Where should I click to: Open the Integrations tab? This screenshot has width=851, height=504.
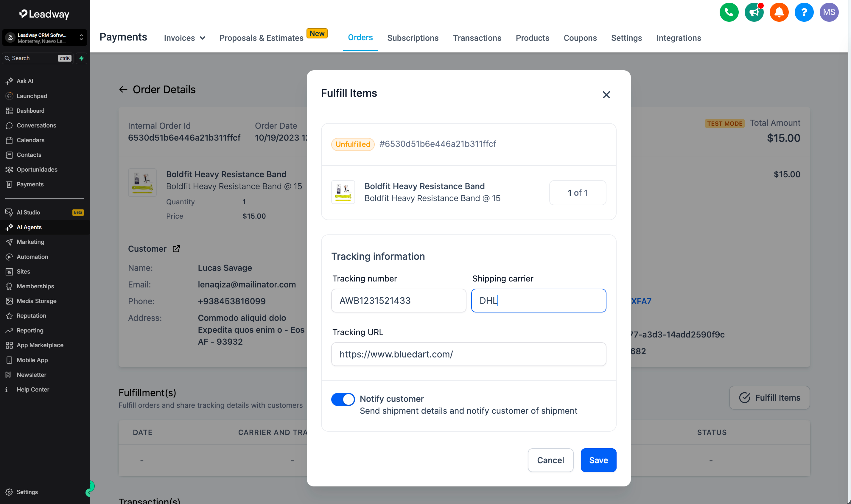point(679,38)
